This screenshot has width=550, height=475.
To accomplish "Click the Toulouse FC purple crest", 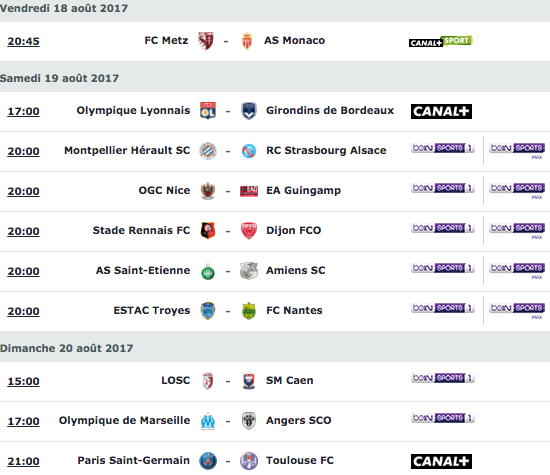I will pyautogui.click(x=249, y=461).
